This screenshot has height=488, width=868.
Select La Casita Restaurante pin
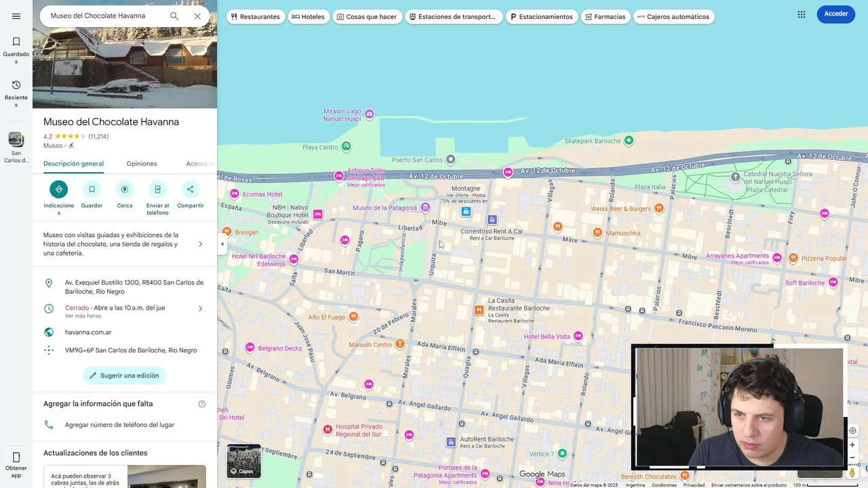point(479,310)
